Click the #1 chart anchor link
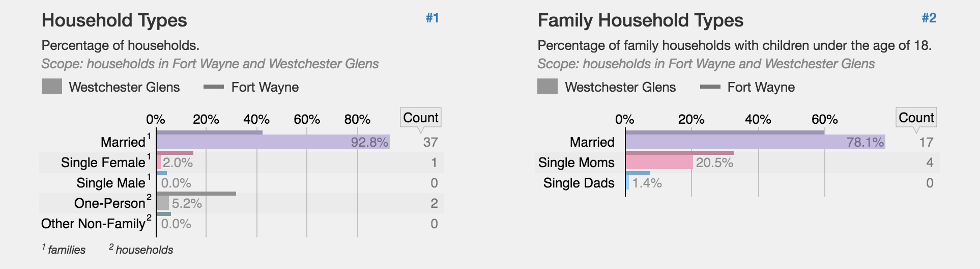Viewport: 980px width, 269px height. coord(432,18)
